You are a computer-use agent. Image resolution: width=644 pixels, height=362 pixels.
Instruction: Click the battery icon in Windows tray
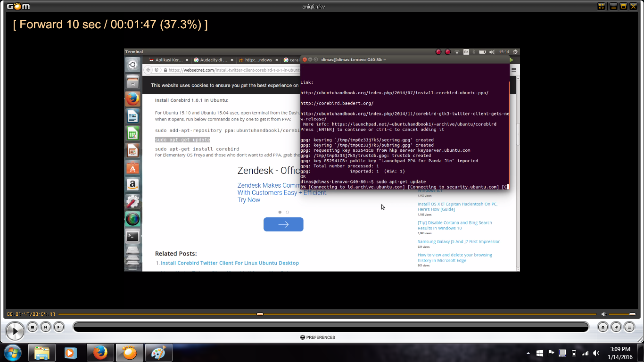click(574, 353)
